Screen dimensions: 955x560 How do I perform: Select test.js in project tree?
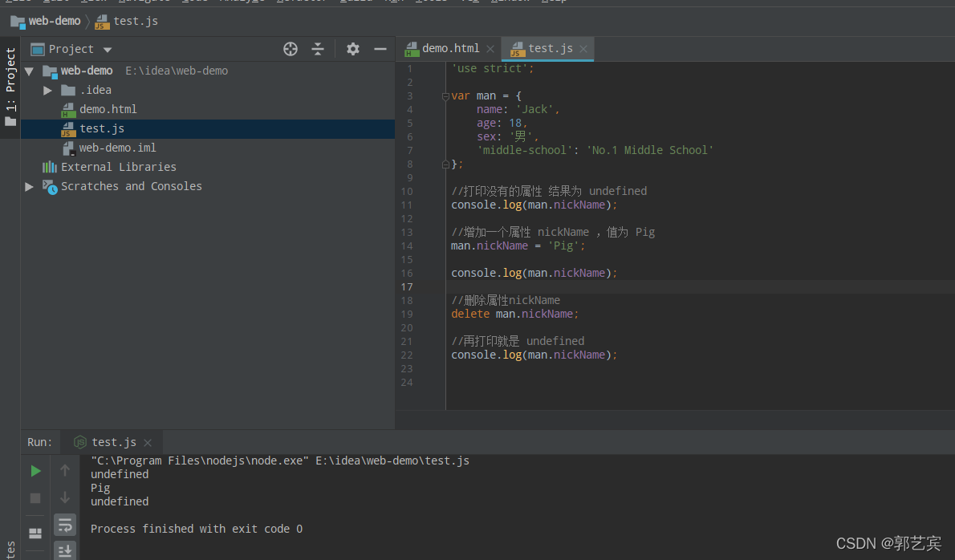click(x=102, y=129)
